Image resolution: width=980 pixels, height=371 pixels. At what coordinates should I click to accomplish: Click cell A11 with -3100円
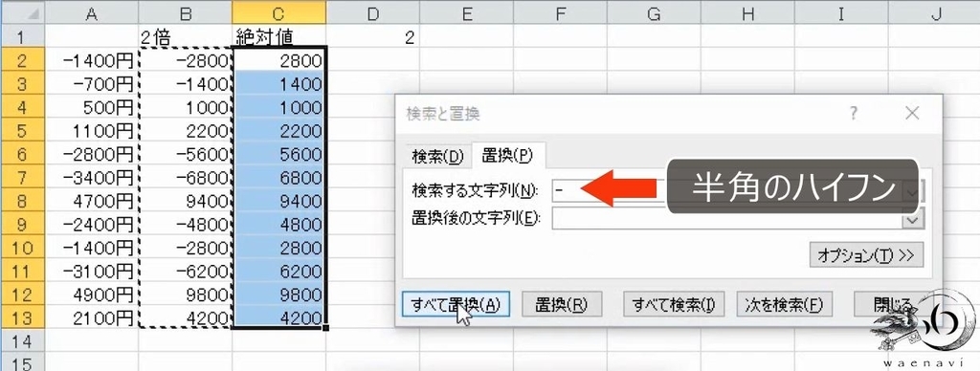pos(92,272)
